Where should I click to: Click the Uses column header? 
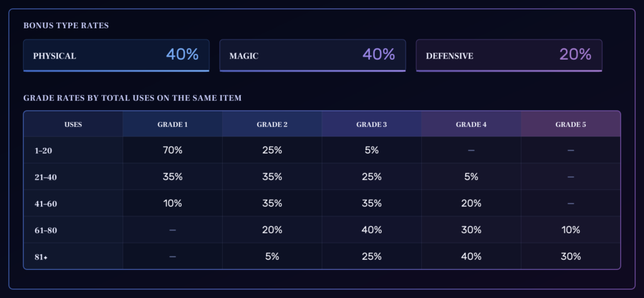tap(73, 124)
